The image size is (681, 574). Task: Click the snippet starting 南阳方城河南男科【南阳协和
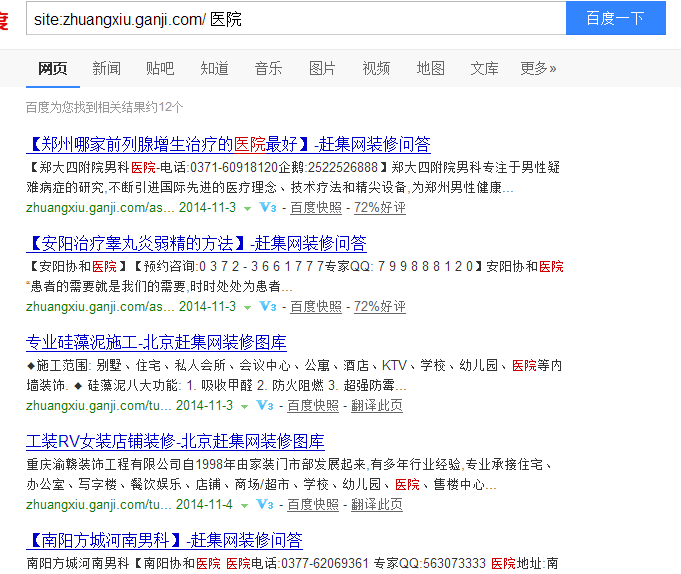292,564
